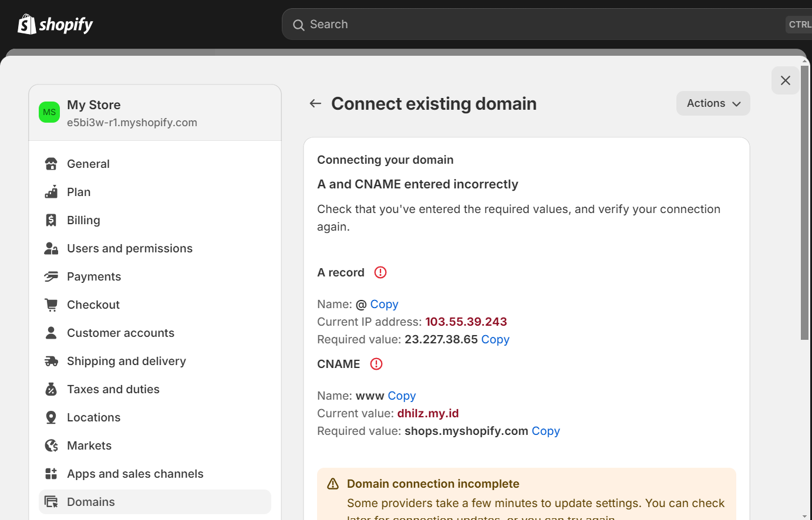Viewport: 812px width, 520px height.
Task: Click the Checkout cart icon
Action: click(51, 305)
